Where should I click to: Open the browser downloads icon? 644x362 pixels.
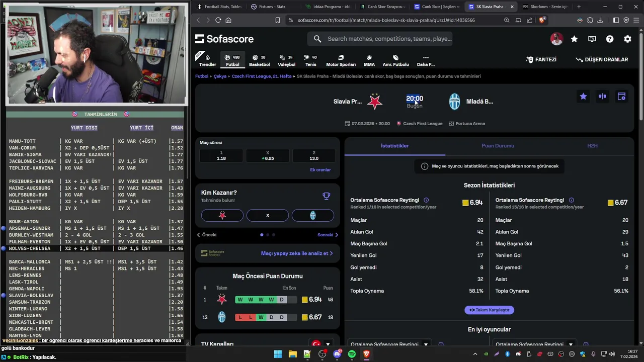[600, 20]
